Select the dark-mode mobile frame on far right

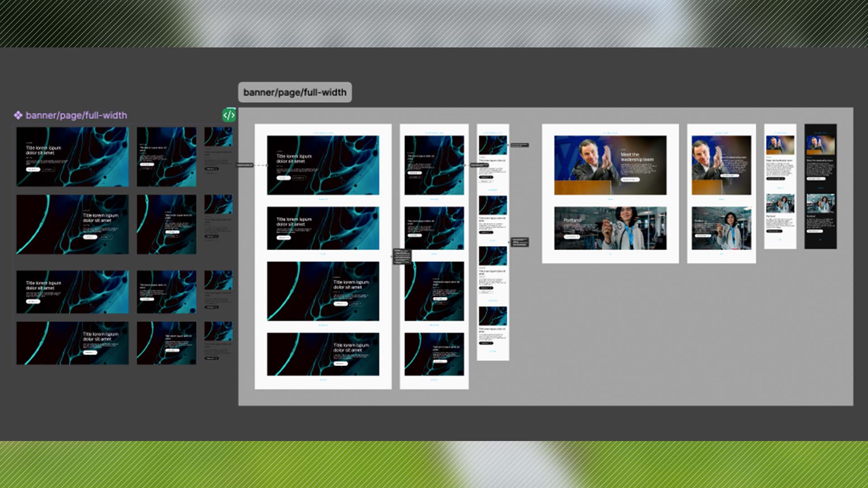click(820, 186)
